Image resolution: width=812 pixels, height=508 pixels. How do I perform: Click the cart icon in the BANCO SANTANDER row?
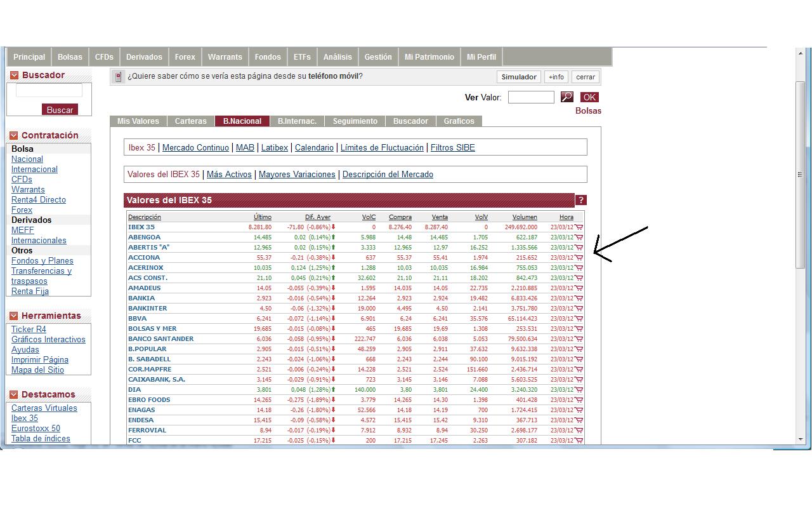click(x=579, y=339)
